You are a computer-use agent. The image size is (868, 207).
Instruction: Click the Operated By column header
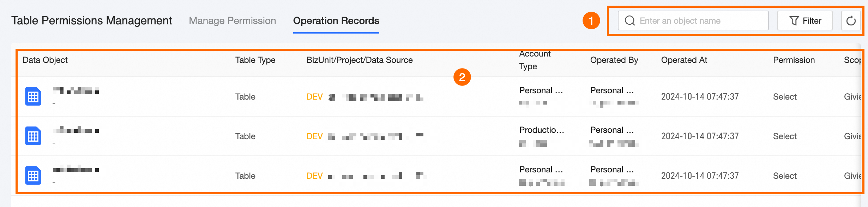[614, 60]
